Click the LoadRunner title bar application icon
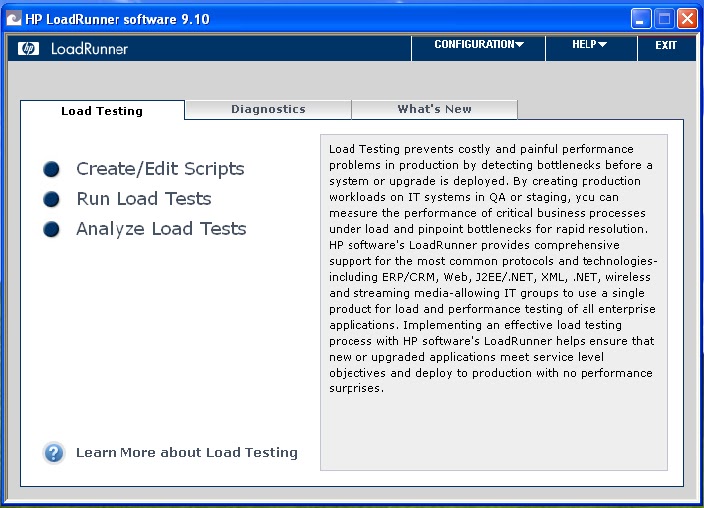Screen dimensions: 704x508 point(13,19)
